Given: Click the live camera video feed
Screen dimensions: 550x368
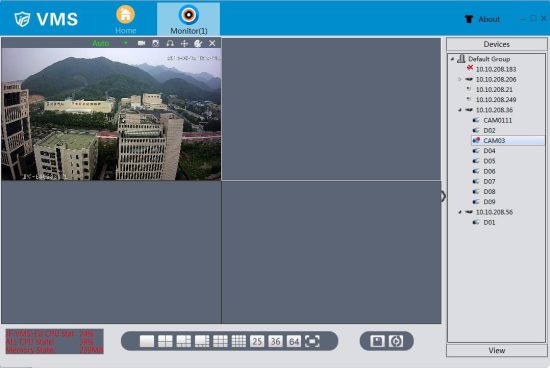Looking at the screenshot, I should 111,114.
